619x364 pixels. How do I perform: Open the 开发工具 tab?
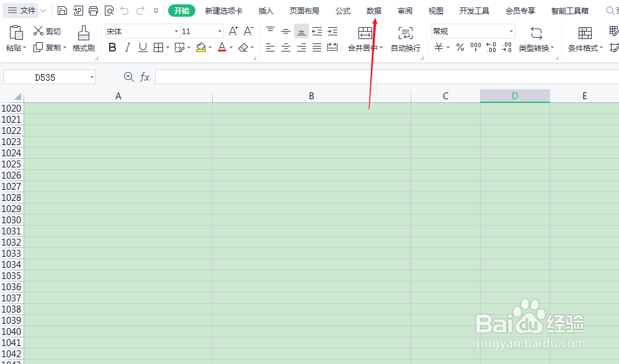coord(474,11)
